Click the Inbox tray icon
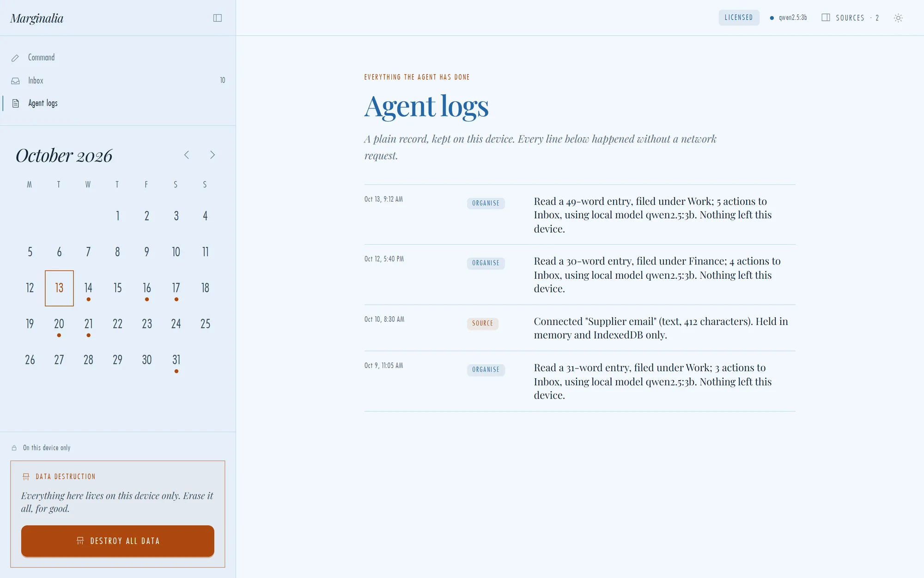The image size is (924, 578). coord(15,81)
